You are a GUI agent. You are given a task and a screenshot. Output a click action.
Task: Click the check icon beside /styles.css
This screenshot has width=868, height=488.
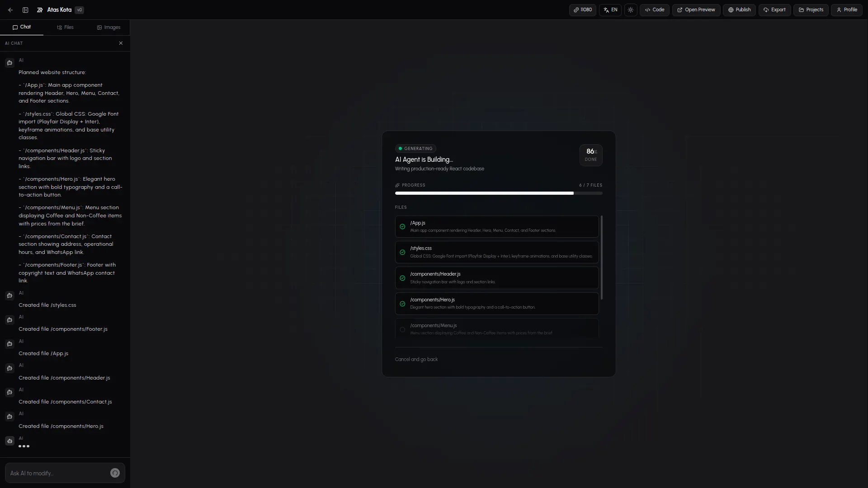(402, 253)
